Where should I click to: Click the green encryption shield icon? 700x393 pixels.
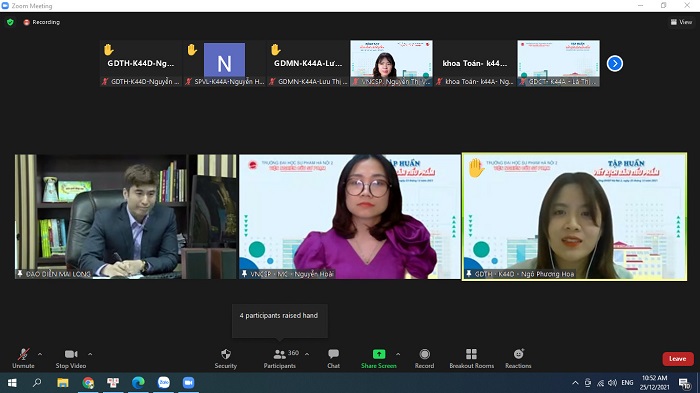[x=10, y=22]
